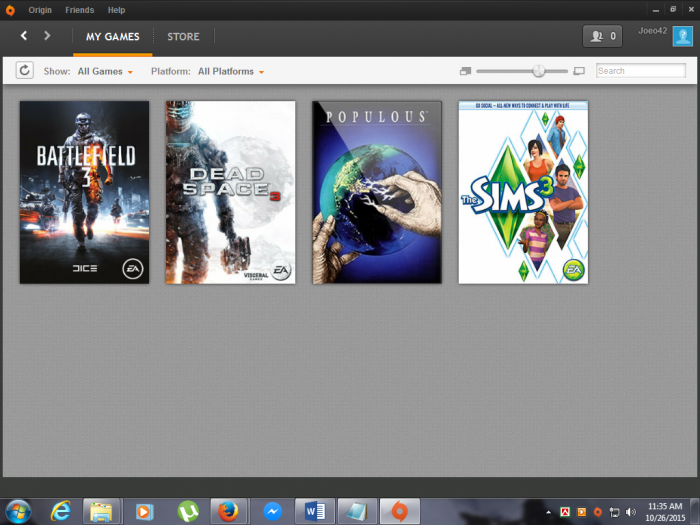Show hidden system tray icons
This screenshot has height=525, width=700.
[549, 512]
